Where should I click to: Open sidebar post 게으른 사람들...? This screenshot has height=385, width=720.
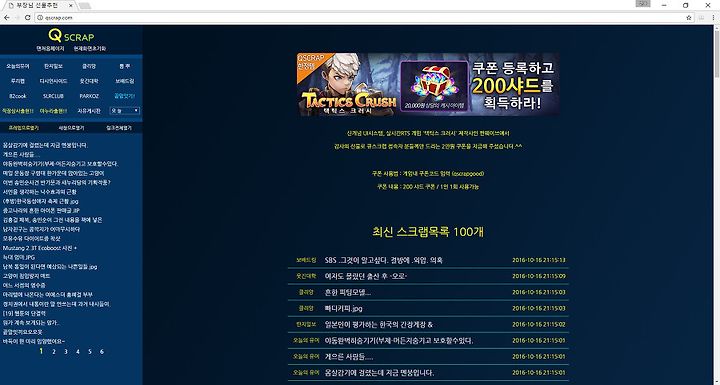point(21,154)
